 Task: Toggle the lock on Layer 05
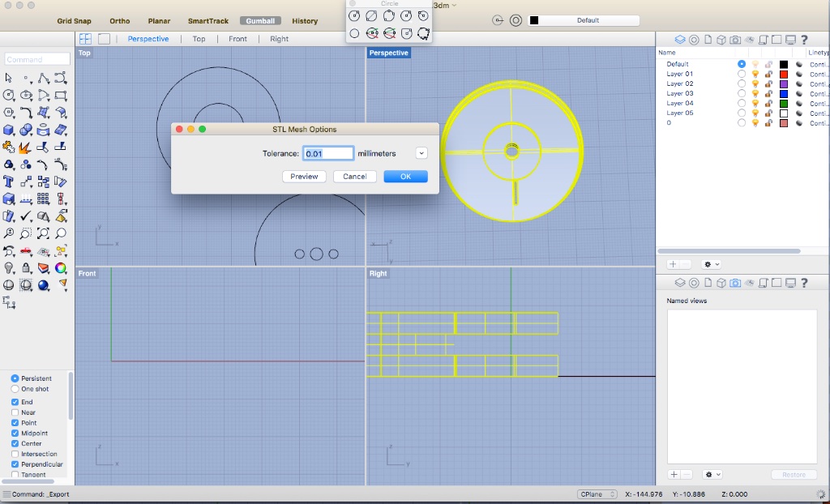(768, 113)
